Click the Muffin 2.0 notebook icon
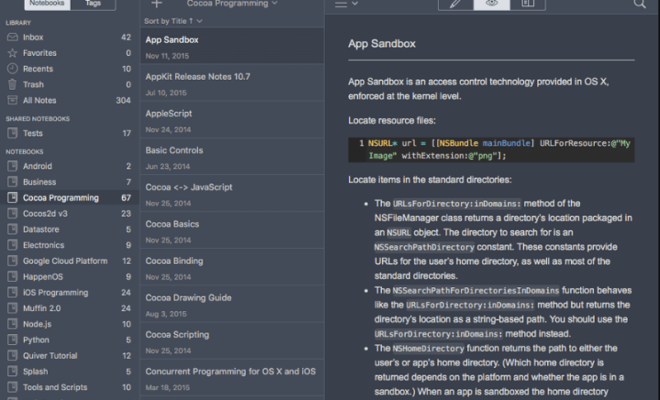 (x=13, y=308)
